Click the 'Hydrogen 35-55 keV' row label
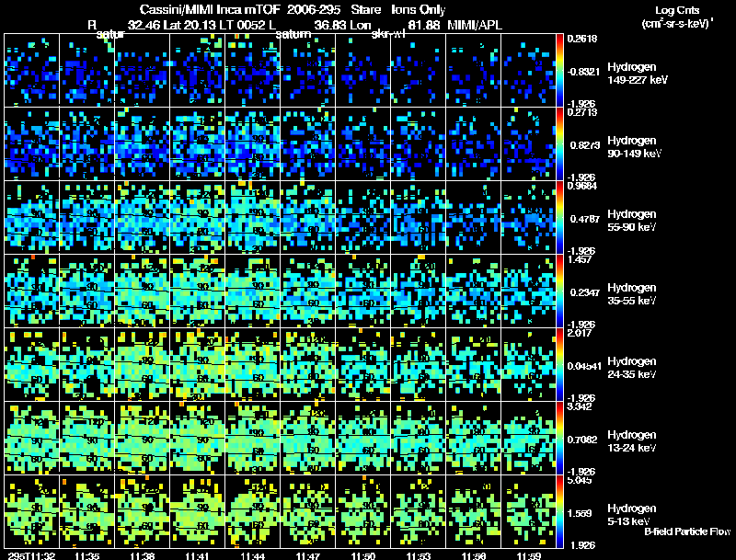736x560 pixels. (x=632, y=294)
